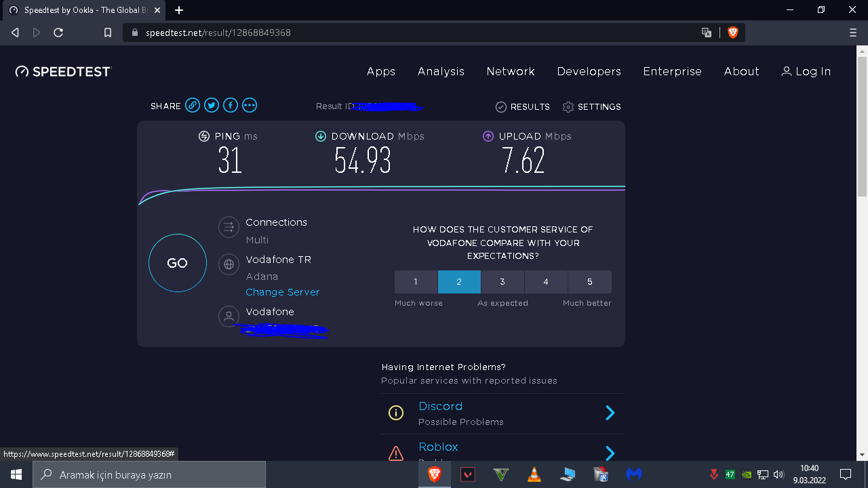The image size is (868, 488).
Task: Open the Developers menu
Action: 589,71
